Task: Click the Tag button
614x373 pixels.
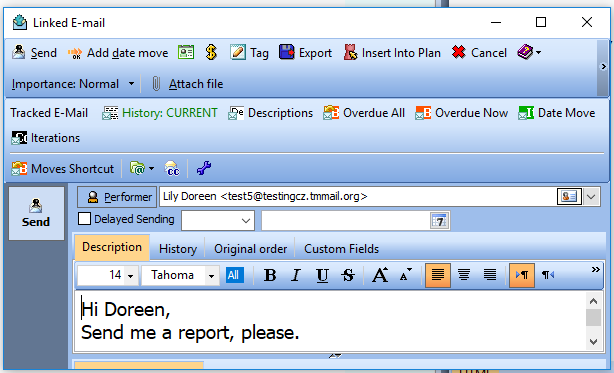Action: [249, 52]
